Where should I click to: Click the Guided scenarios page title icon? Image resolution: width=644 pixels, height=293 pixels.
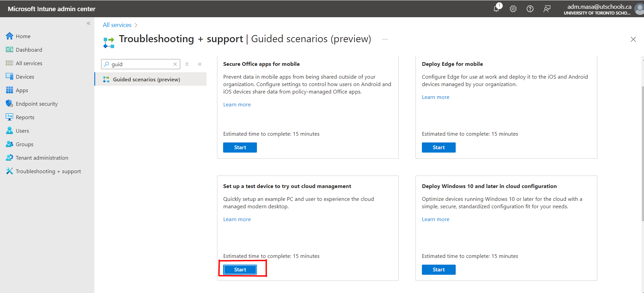(x=109, y=43)
